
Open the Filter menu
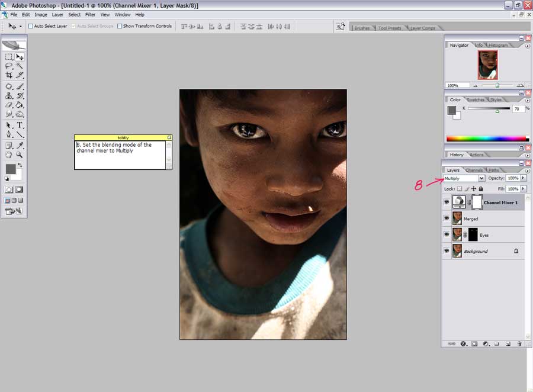pos(90,14)
